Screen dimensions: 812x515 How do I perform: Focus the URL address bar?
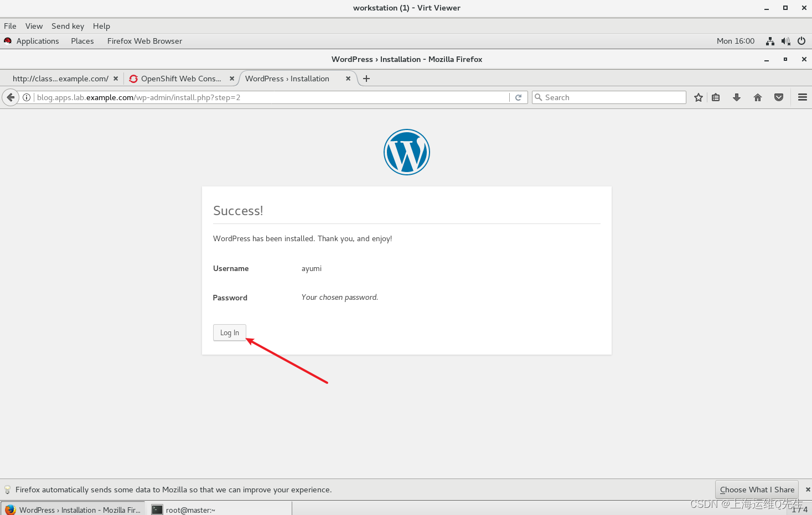[271, 97]
